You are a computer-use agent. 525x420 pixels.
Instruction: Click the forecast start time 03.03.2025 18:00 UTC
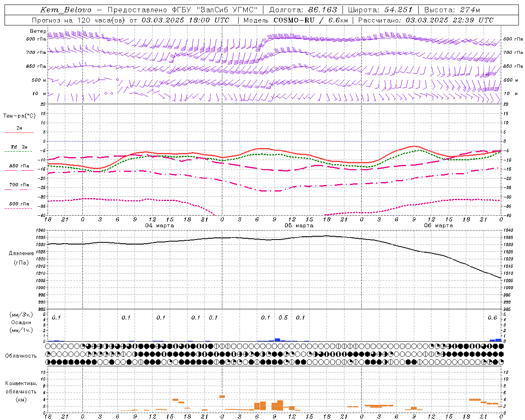[185, 20]
